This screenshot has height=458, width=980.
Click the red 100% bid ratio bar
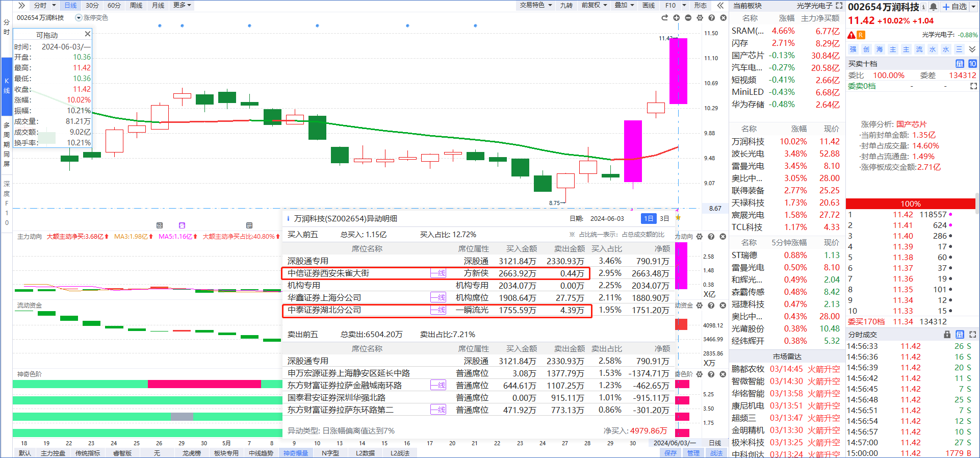coord(911,203)
